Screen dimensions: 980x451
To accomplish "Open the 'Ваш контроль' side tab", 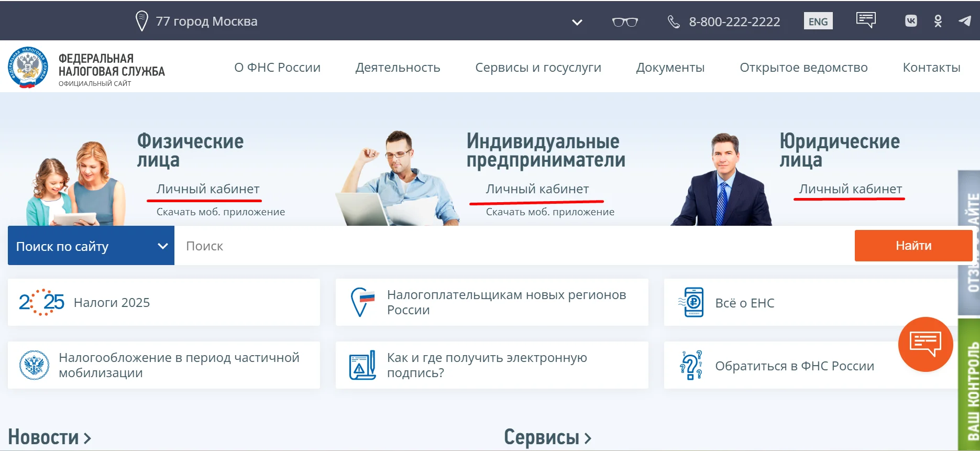I will click(x=969, y=385).
